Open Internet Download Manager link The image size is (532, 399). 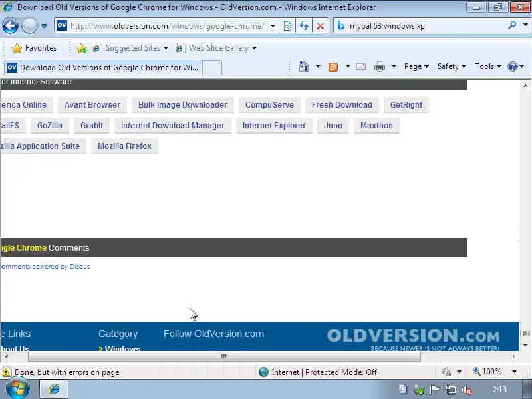(173, 126)
